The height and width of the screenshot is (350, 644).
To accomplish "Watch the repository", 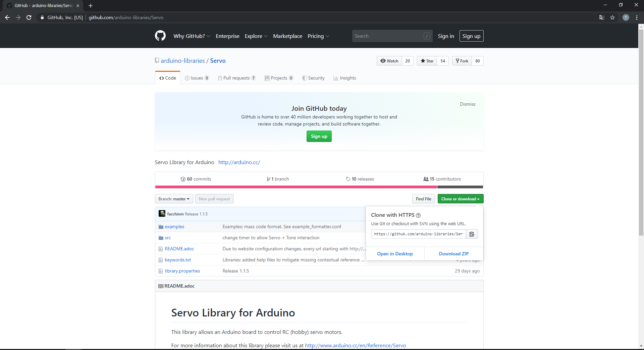I will 389,61.
